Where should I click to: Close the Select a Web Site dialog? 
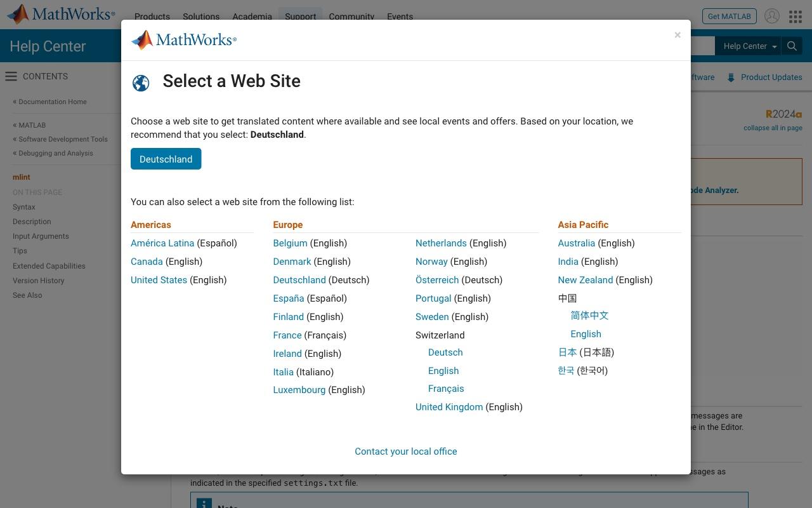pyautogui.click(x=678, y=35)
